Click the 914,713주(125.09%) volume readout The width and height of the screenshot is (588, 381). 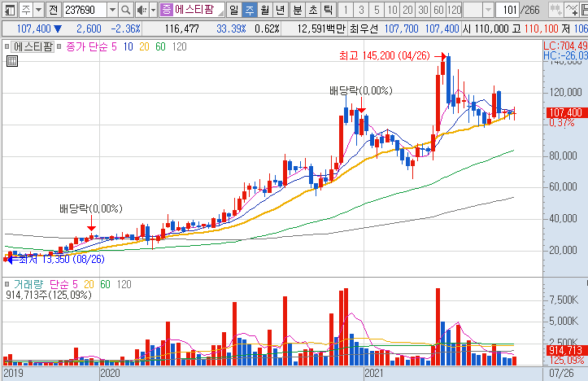(49, 295)
